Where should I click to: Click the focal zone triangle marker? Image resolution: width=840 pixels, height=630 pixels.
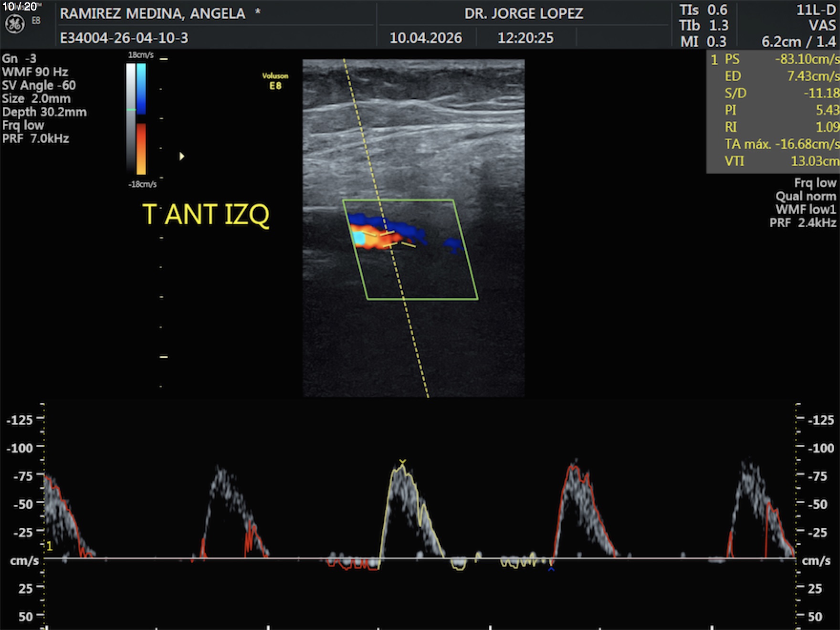(181, 156)
